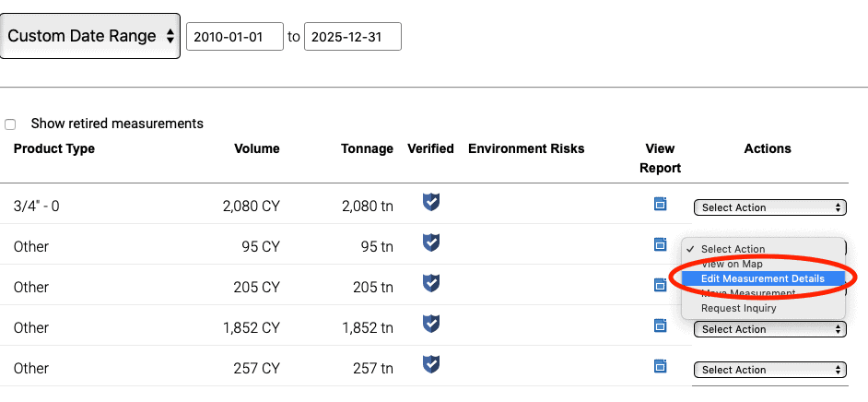This screenshot has width=868, height=402.
Task: Open Select Action dropdown for 3/4" - 0 row
Action: [x=769, y=207]
